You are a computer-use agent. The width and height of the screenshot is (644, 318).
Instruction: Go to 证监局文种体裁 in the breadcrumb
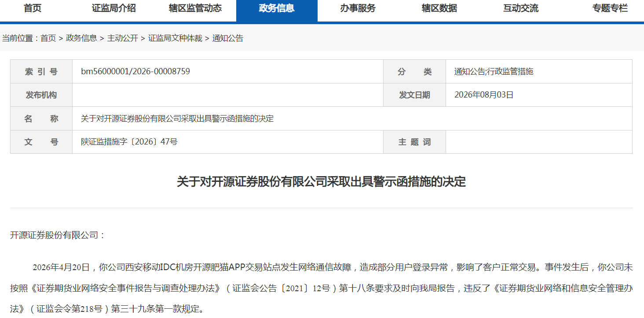pos(175,38)
